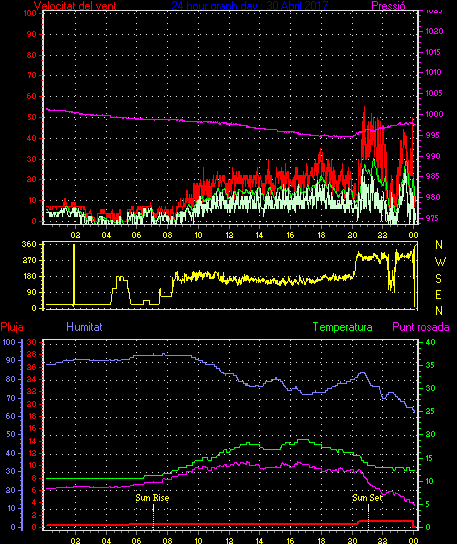This screenshot has width=457, height=544.
Task: Click the red 22 rain axis value
Action: click(x=32, y=391)
